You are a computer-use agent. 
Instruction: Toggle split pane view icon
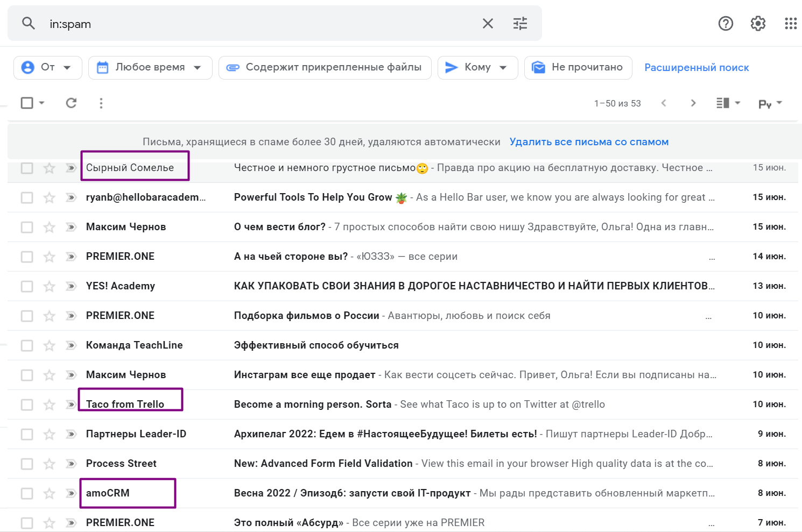723,103
